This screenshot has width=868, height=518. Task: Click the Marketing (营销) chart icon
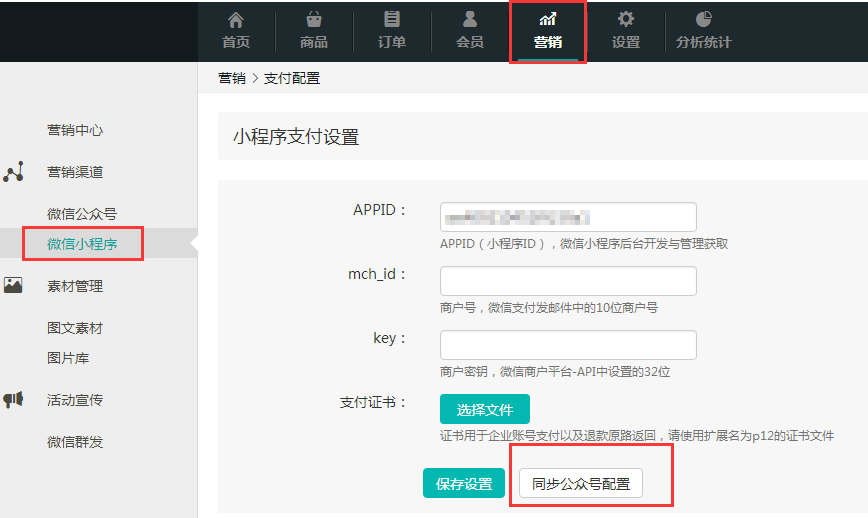coord(548,19)
